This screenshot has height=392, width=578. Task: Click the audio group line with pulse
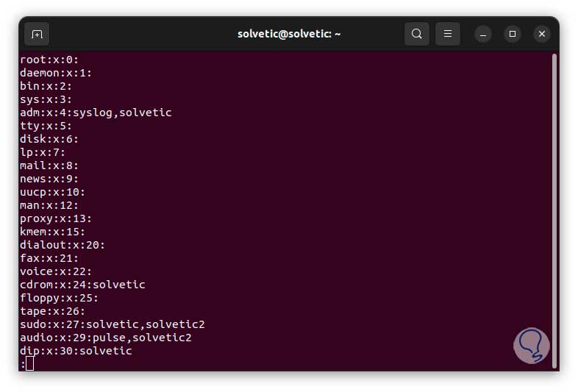pos(105,338)
